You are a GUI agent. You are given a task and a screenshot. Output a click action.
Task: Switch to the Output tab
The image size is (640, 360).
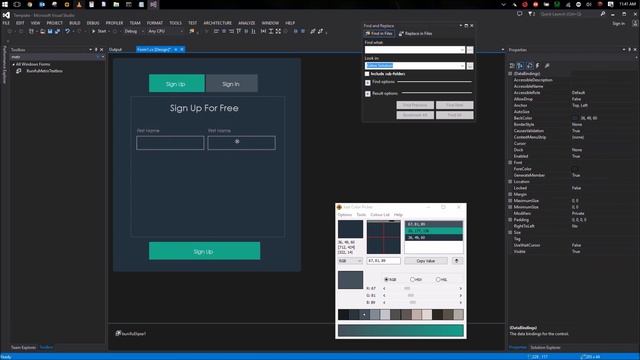[116, 49]
